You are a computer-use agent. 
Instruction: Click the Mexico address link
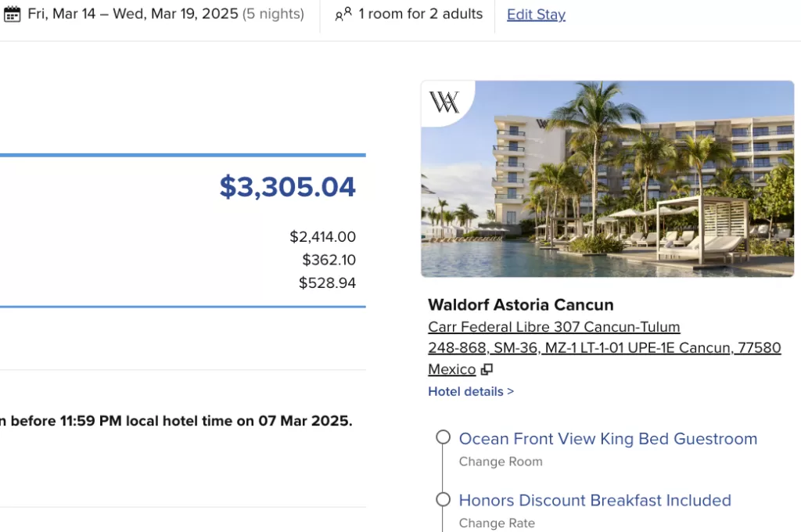tap(451, 369)
